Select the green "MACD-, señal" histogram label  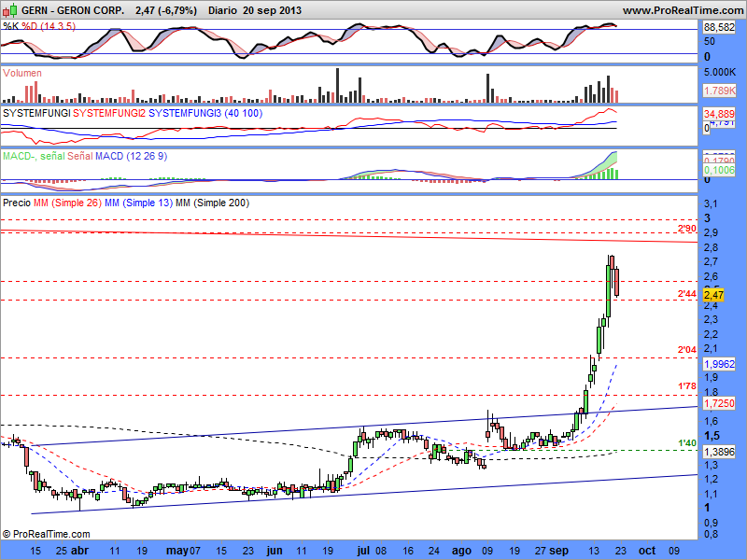click(x=34, y=156)
